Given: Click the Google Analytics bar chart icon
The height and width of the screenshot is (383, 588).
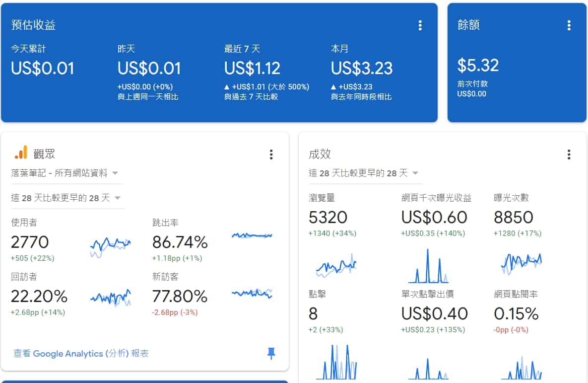Looking at the screenshot, I should tap(21, 153).
